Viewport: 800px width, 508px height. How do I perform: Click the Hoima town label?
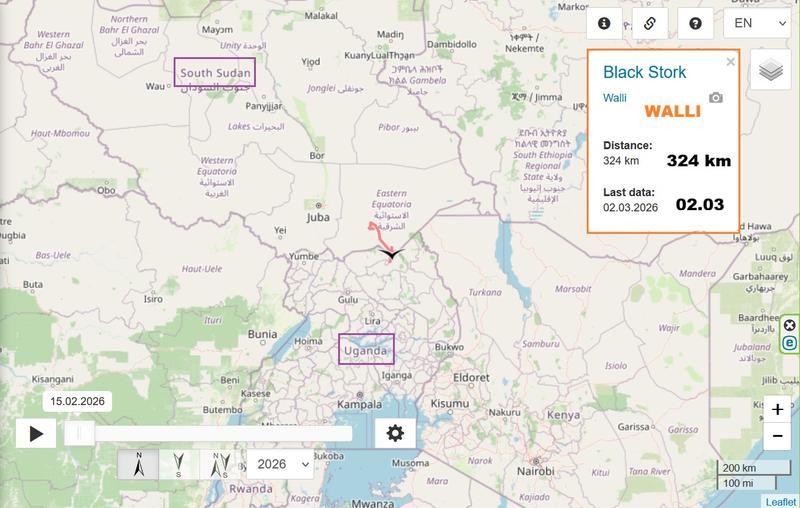pyautogui.click(x=308, y=341)
